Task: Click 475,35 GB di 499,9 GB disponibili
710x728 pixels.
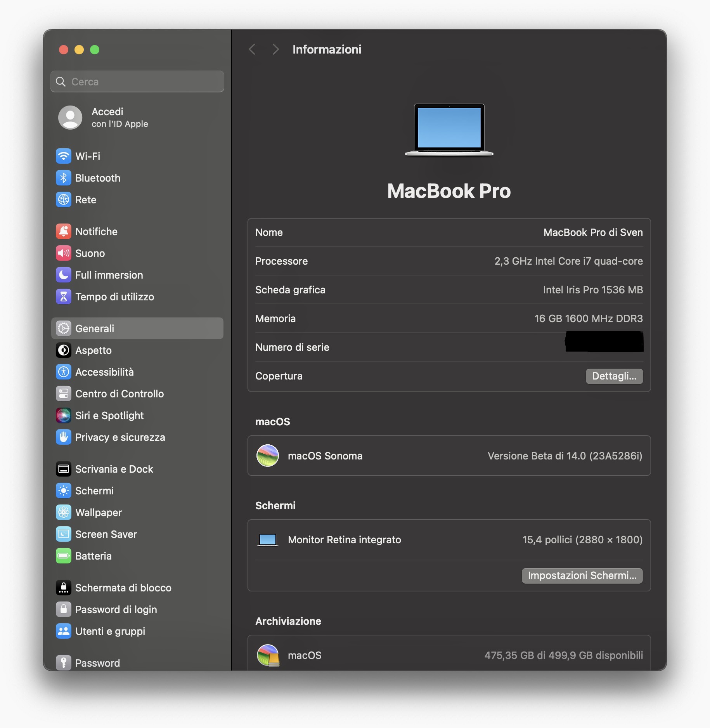Action: click(563, 655)
